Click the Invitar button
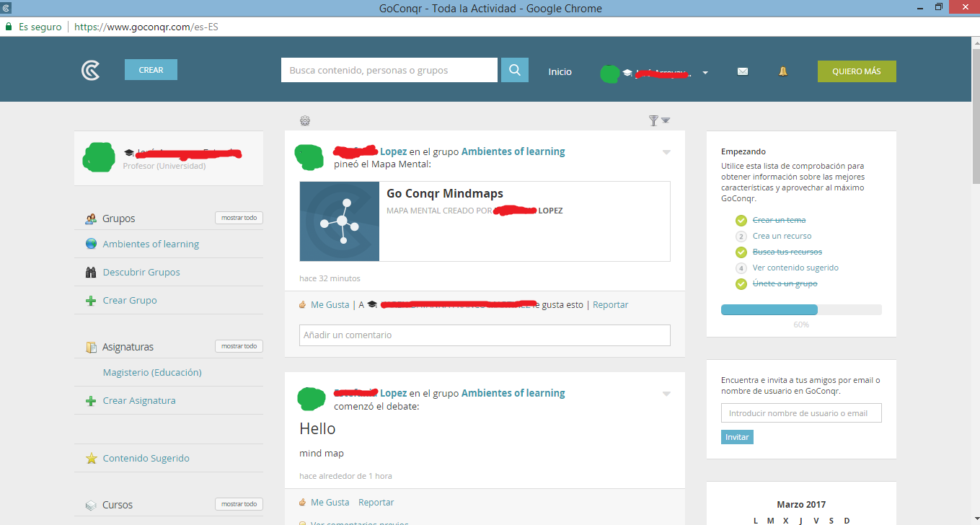The height and width of the screenshot is (525, 980). (x=737, y=437)
